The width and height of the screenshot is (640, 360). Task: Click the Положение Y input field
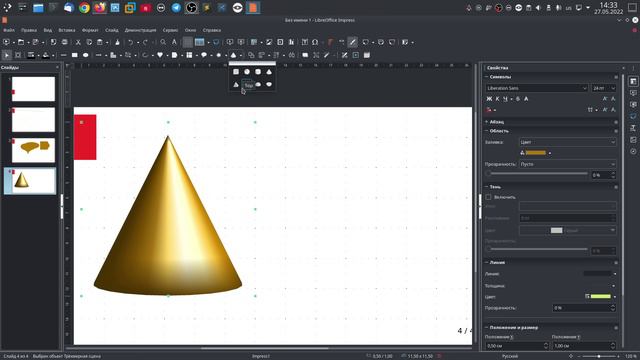pos(584,346)
